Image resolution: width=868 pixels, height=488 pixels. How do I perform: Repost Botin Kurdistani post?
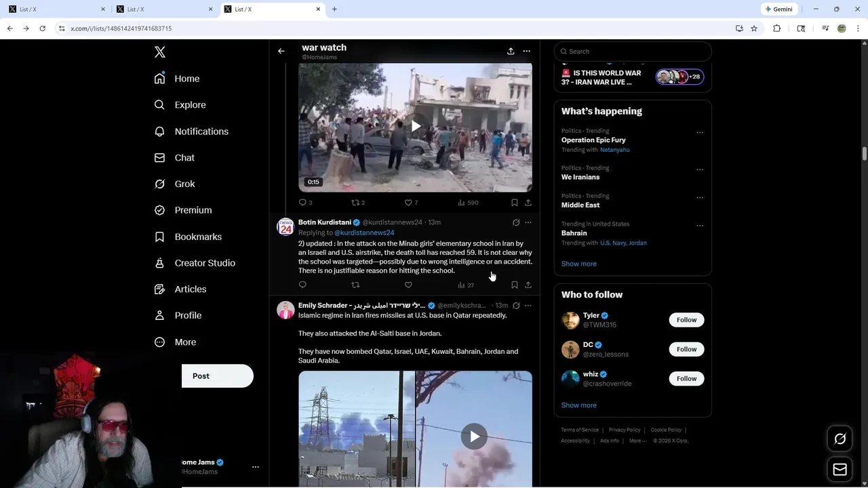[355, 285]
